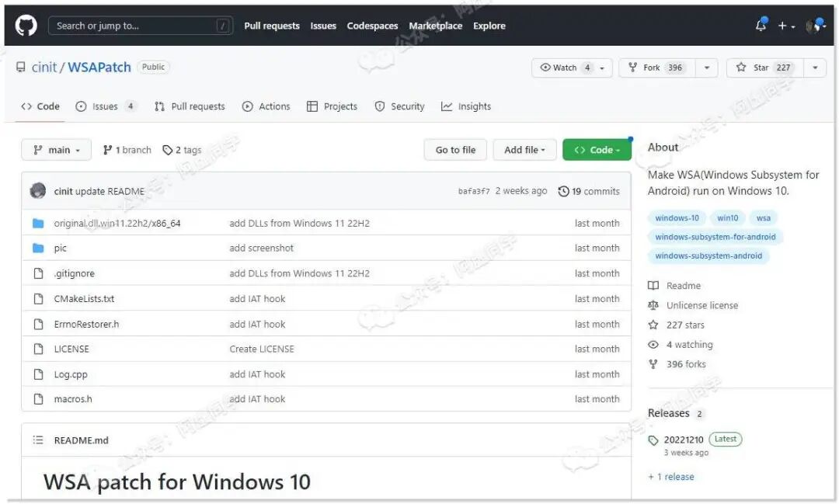Open the ErrnoRestorer.h file
839x504 pixels.
86,324
